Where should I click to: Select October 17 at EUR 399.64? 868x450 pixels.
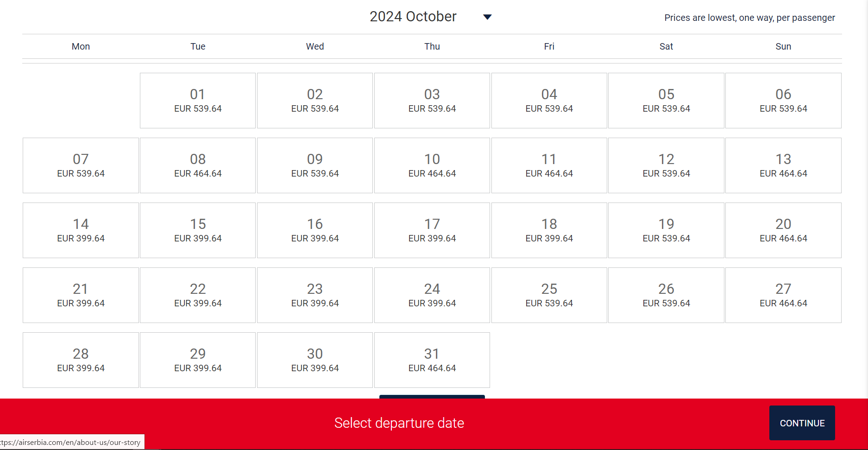click(432, 230)
